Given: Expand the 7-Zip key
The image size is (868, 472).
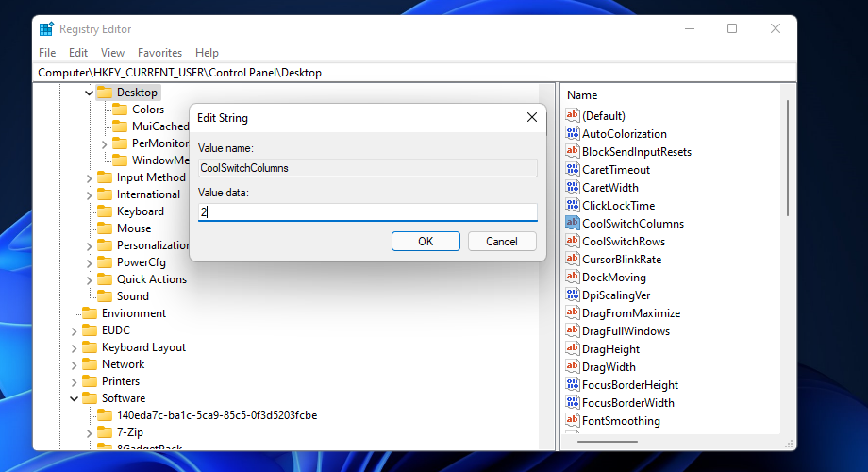Looking at the screenshot, I should coord(89,432).
